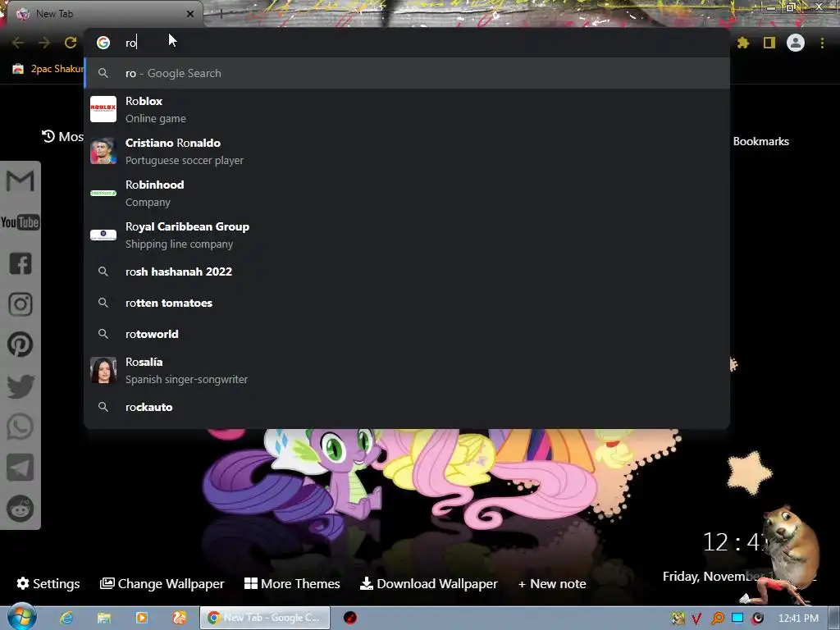
Task: Open Telegram shortcut in sidebar
Action: [21, 468]
